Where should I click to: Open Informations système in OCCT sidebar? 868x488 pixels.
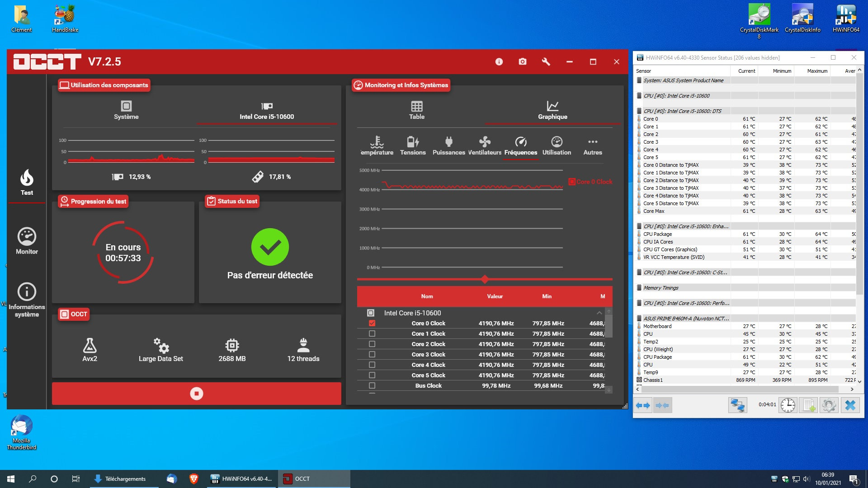(27, 300)
